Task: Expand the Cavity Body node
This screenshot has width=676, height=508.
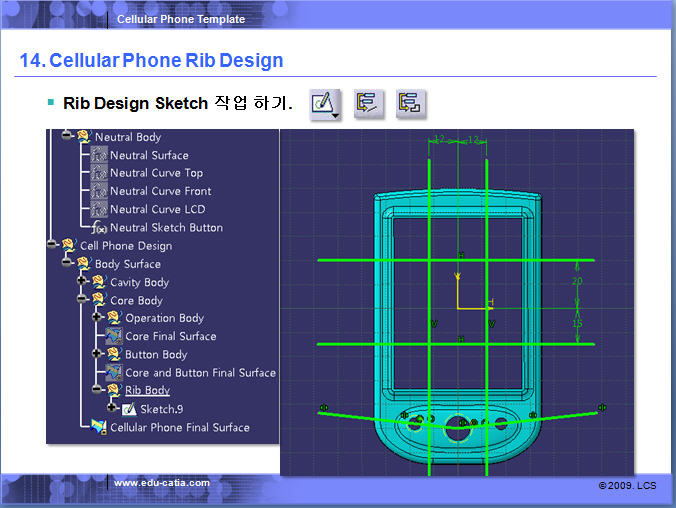Action: [82, 282]
